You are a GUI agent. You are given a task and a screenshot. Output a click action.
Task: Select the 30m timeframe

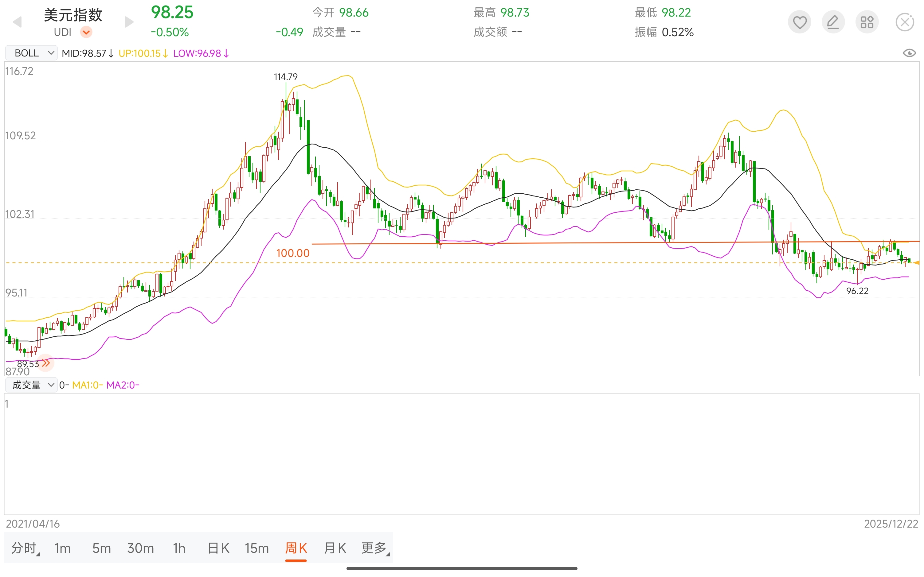(x=140, y=548)
